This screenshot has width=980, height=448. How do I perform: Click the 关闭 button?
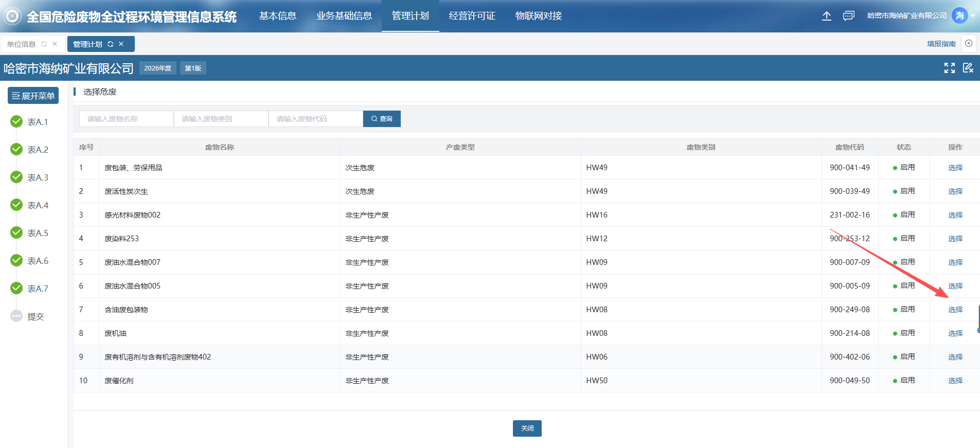tap(527, 428)
